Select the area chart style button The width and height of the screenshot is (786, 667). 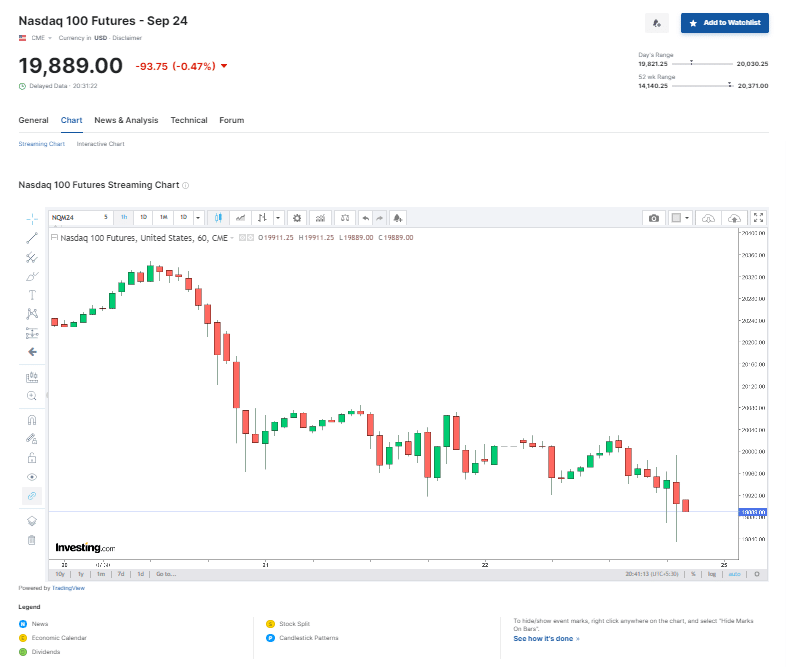241,218
